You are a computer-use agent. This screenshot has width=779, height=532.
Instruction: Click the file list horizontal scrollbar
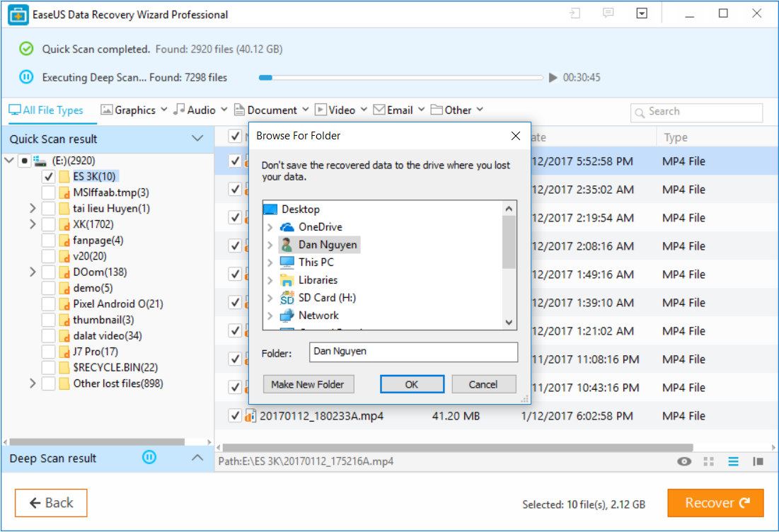tap(457, 447)
